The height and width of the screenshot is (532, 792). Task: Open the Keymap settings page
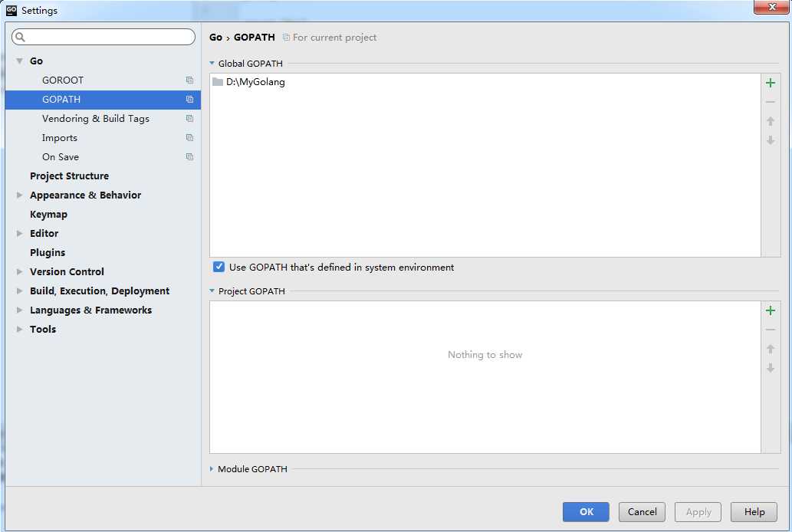pyautogui.click(x=48, y=215)
